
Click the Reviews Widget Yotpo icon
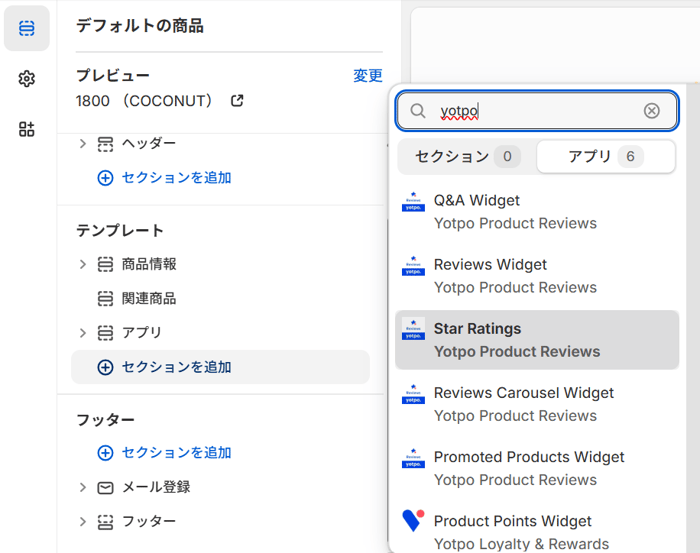[413, 266]
